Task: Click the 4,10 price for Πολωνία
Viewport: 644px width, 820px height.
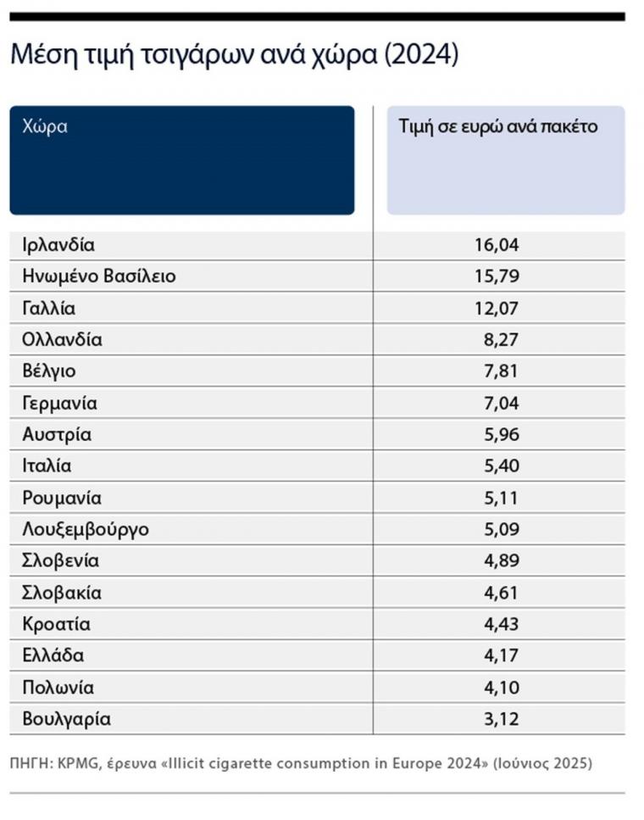Action: pos(502,687)
